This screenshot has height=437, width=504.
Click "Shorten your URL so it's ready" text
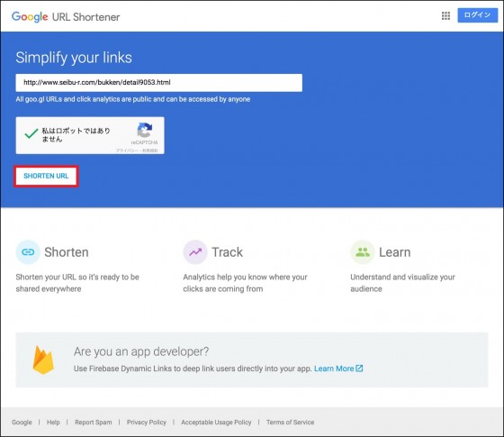(x=77, y=283)
